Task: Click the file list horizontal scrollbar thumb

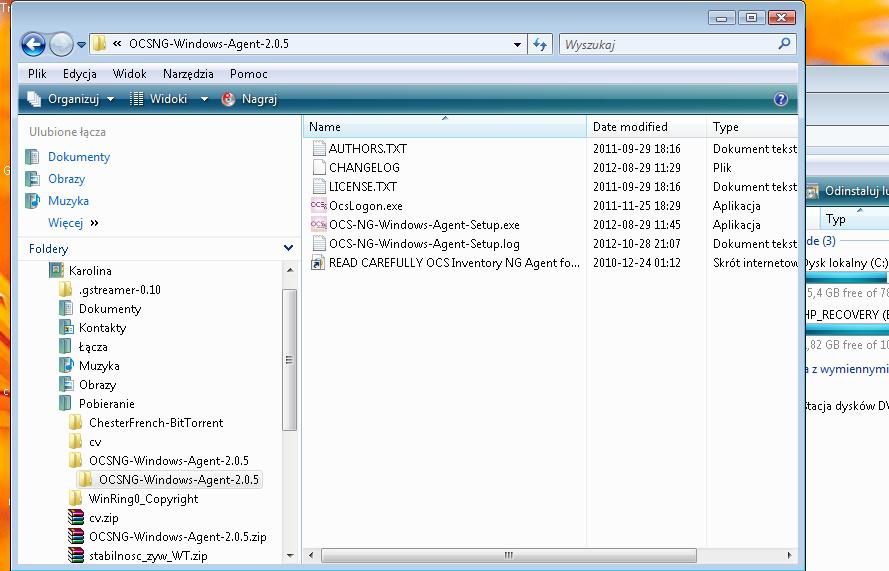Action: 509,555
